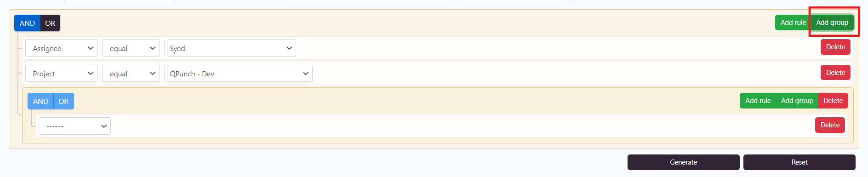
Task: Open the equal operator for Project
Action: (x=131, y=74)
